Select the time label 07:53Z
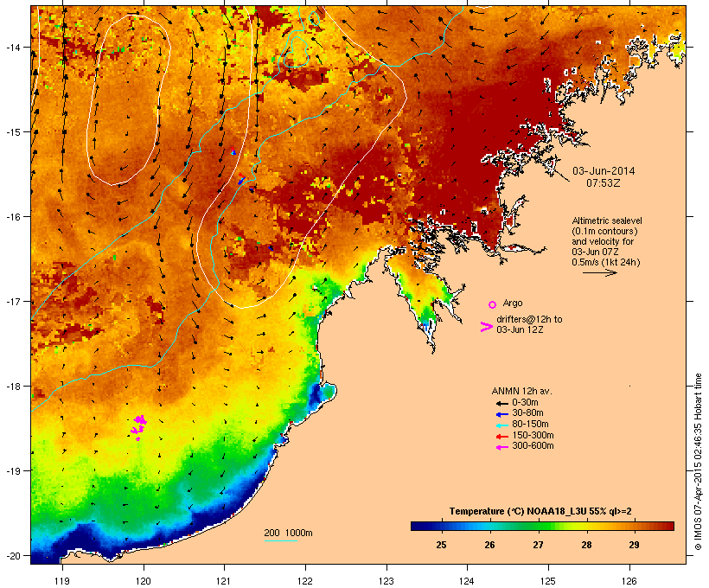The height and width of the screenshot is (588, 709). coord(604,183)
